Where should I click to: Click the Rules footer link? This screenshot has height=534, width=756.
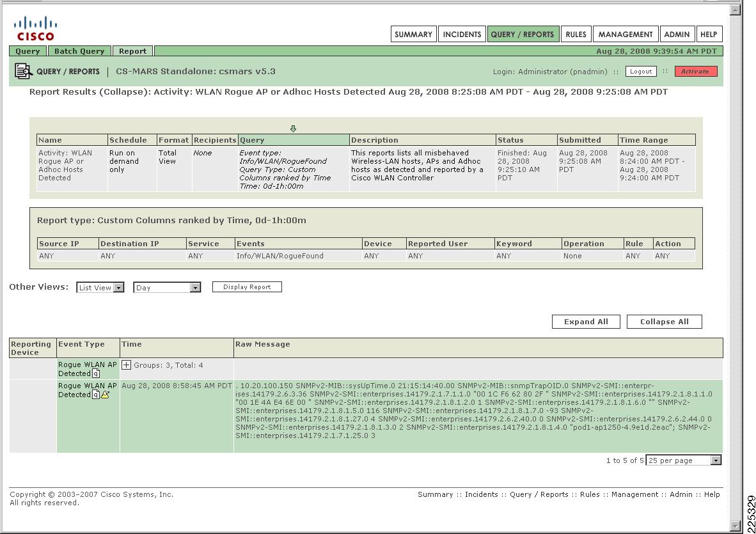click(590, 494)
